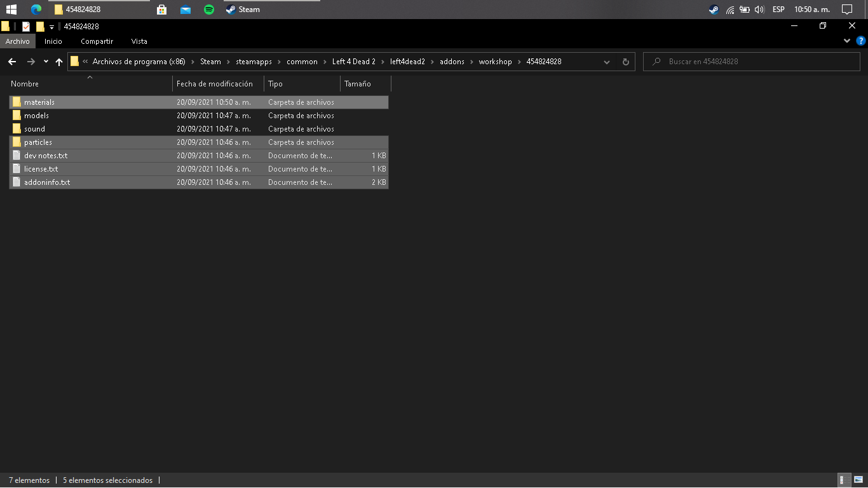Select the dev notes.txt file icon

(x=17, y=156)
